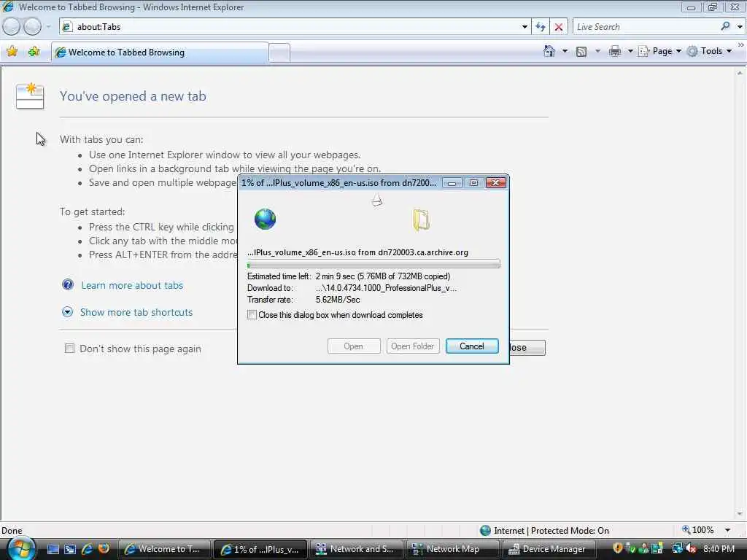Click the Forward navigation button

pyautogui.click(x=32, y=27)
